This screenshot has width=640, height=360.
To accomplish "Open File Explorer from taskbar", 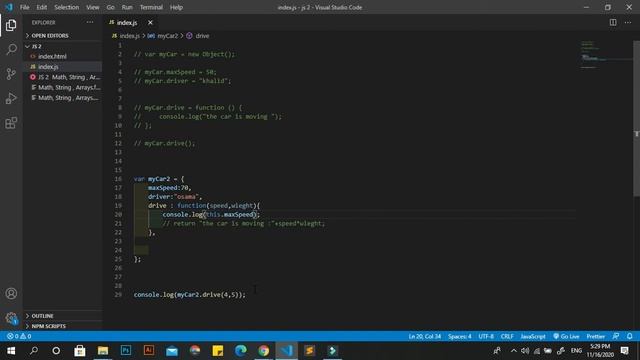I will click(x=103, y=351).
